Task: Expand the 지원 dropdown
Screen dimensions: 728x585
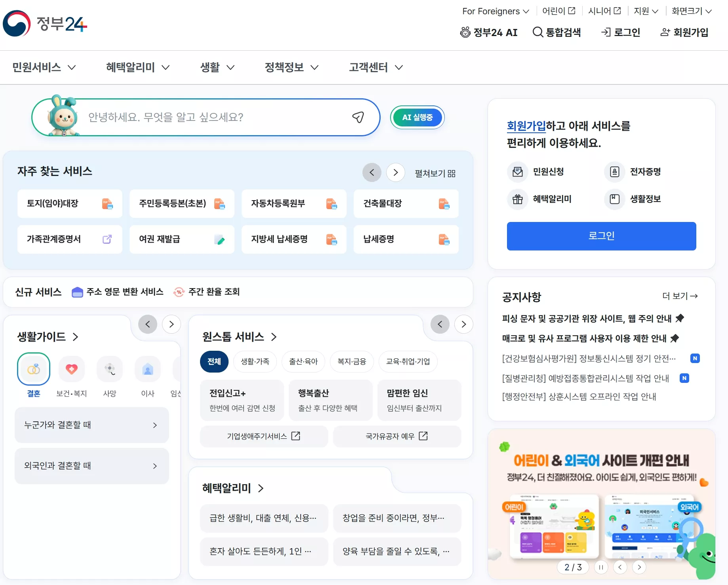Action: click(645, 11)
